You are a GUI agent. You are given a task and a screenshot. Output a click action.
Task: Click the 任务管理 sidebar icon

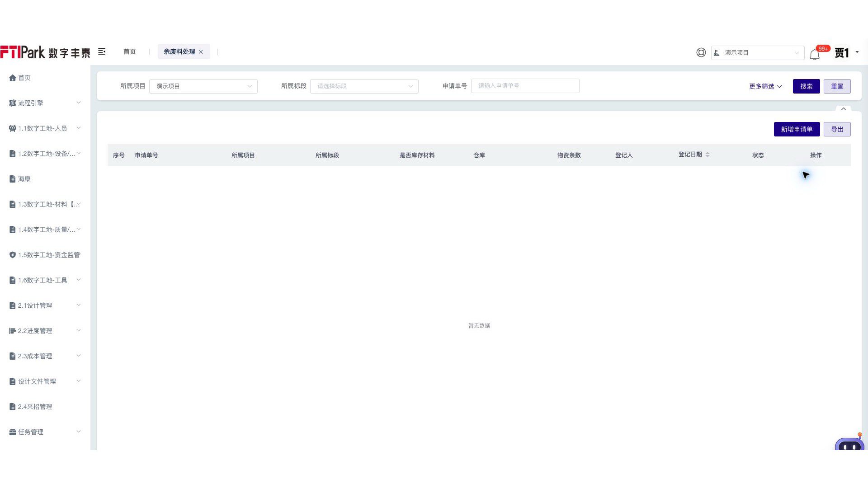(x=13, y=432)
